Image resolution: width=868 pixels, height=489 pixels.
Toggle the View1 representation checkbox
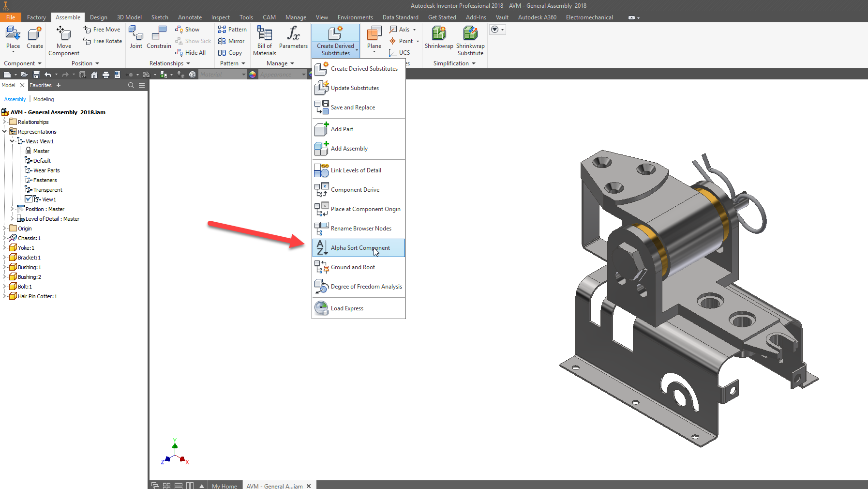(x=29, y=199)
